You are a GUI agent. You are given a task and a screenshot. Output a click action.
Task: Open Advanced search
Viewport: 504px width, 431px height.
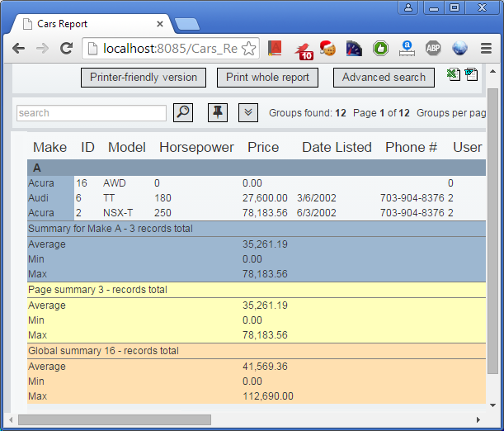384,78
